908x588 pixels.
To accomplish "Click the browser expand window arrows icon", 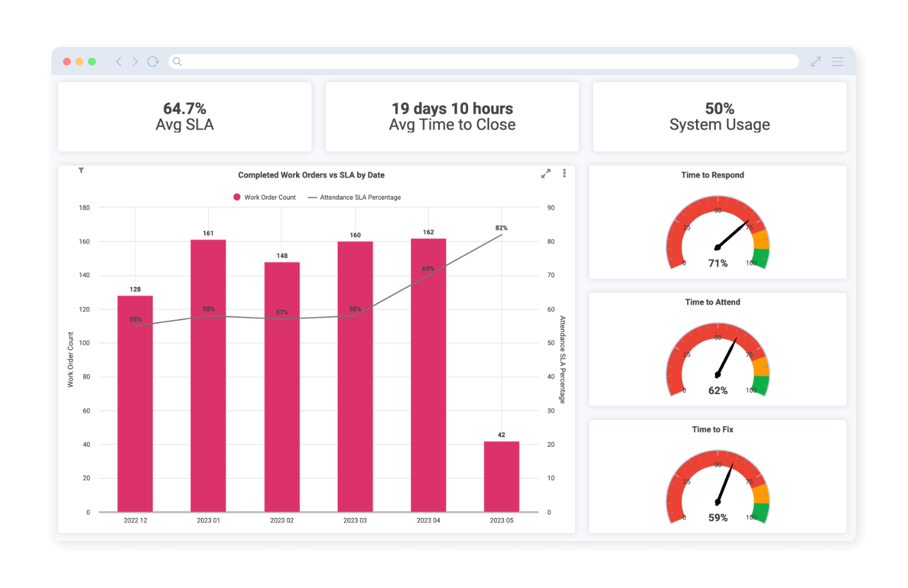I will [x=816, y=62].
